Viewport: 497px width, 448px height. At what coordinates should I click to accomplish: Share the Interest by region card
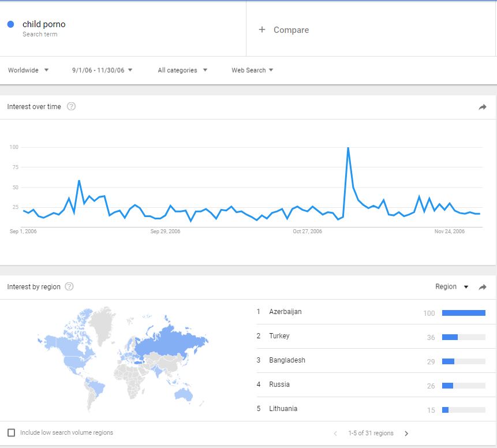pyautogui.click(x=483, y=287)
